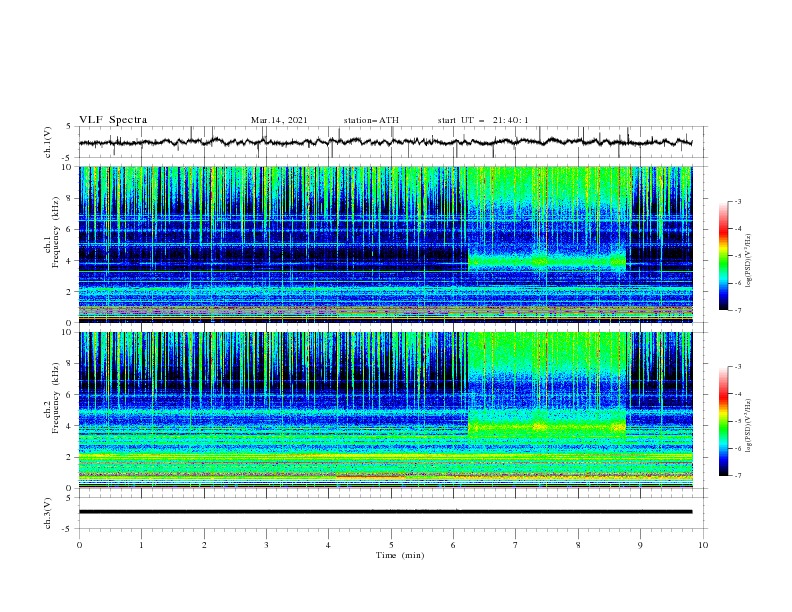
Task: Click the "station=ATH" header label
Action: 371,120
